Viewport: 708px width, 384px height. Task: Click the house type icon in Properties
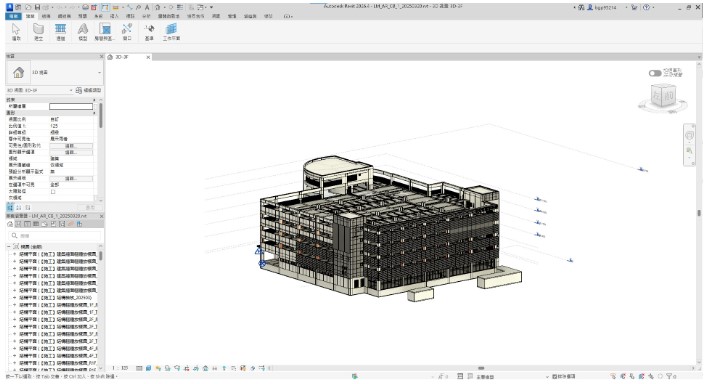19,72
